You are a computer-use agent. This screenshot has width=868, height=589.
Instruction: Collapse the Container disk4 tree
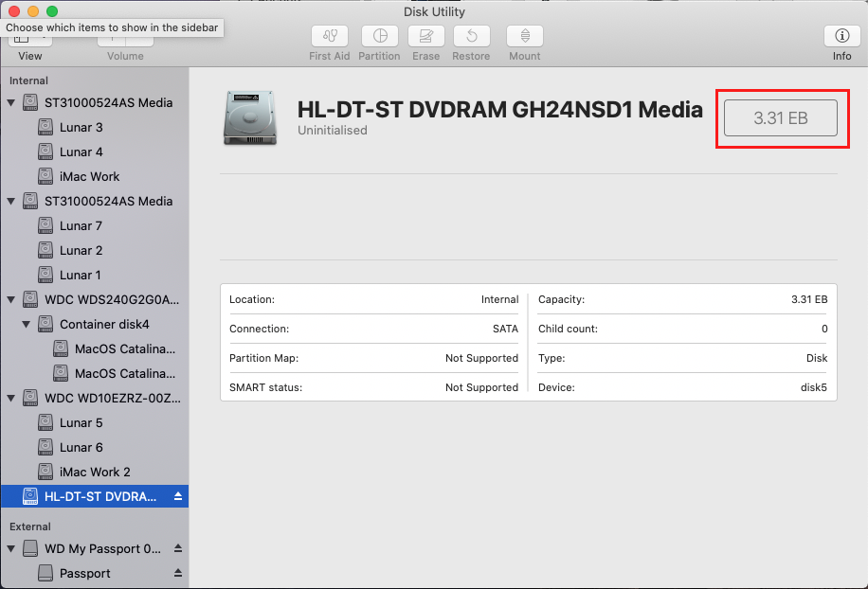tap(26, 324)
